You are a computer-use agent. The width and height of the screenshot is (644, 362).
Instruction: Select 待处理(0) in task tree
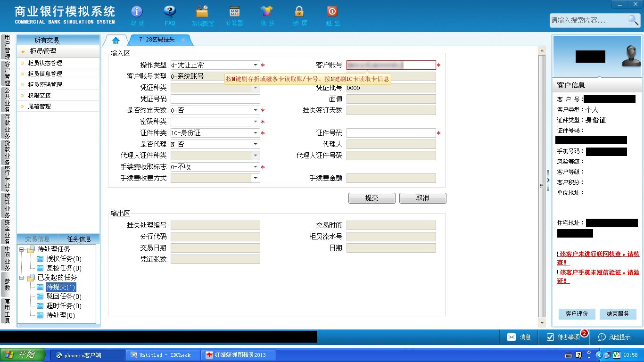(60, 315)
